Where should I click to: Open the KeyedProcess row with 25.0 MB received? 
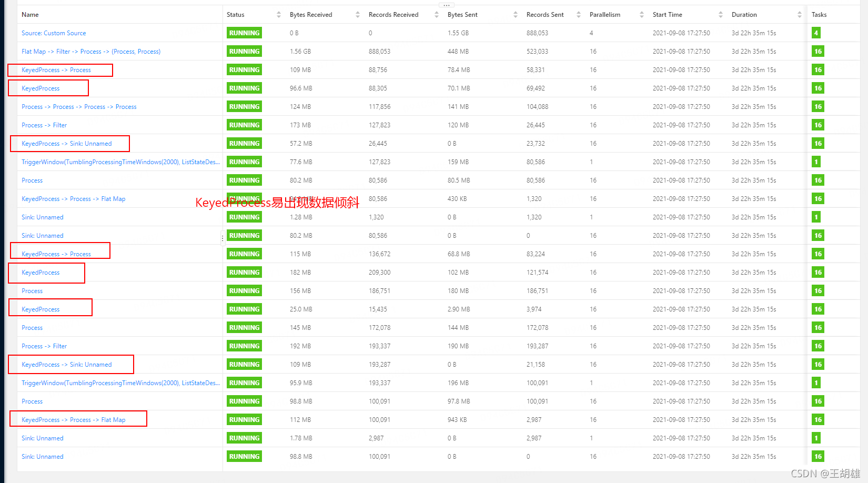[x=41, y=309]
